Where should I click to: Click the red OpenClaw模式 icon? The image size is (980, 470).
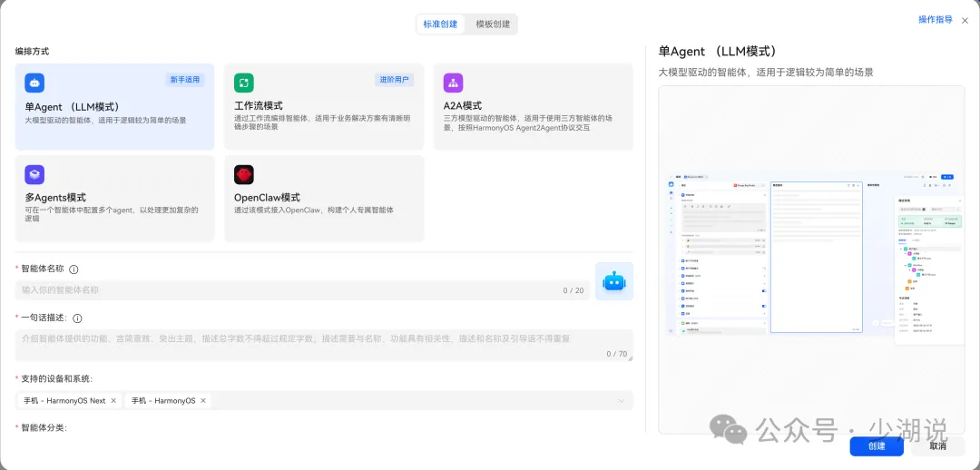pos(244,174)
